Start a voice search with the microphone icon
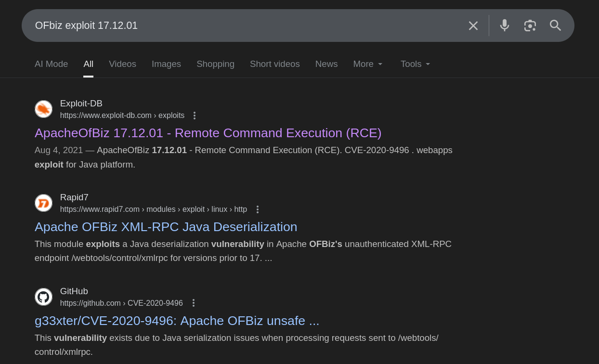The width and height of the screenshot is (599, 364). click(x=504, y=25)
